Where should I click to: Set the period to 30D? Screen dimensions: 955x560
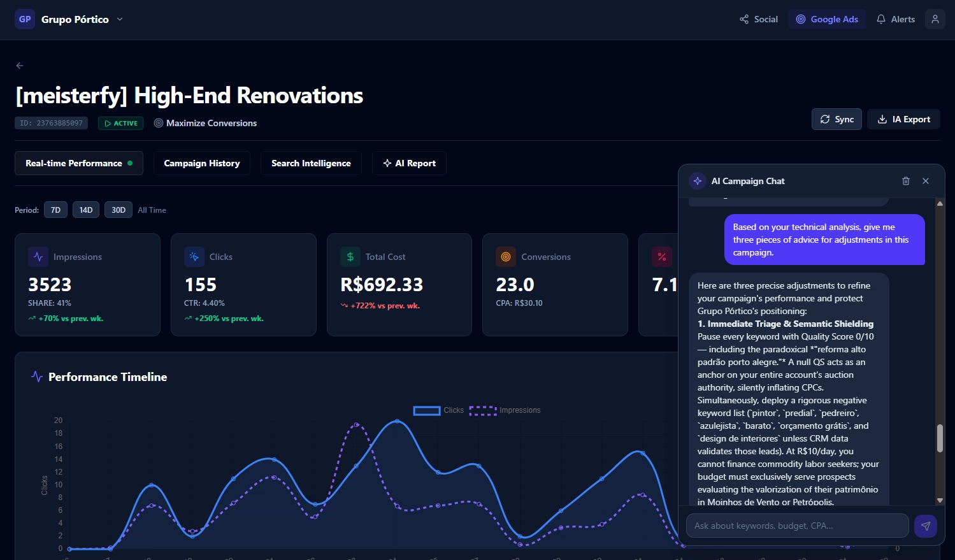118,210
